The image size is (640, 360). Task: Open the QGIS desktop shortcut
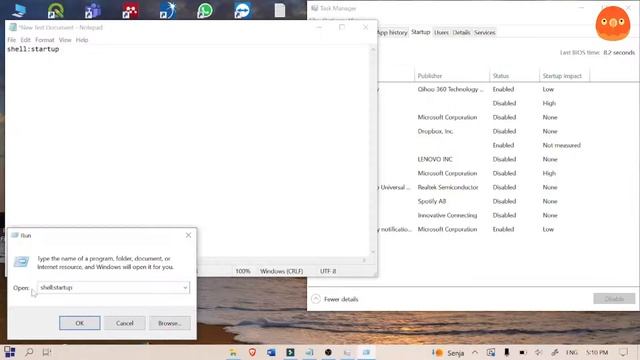click(56, 10)
